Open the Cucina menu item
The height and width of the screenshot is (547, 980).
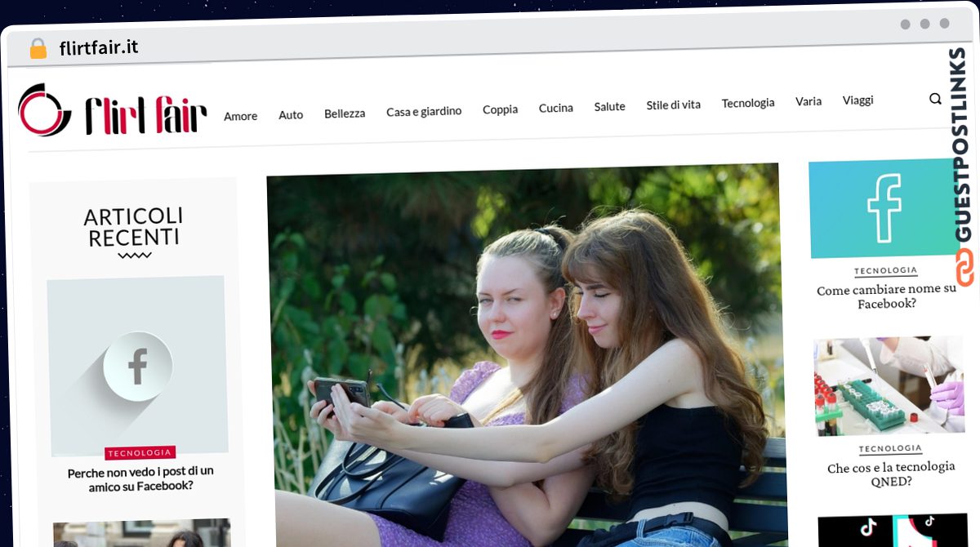tap(556, 108)
